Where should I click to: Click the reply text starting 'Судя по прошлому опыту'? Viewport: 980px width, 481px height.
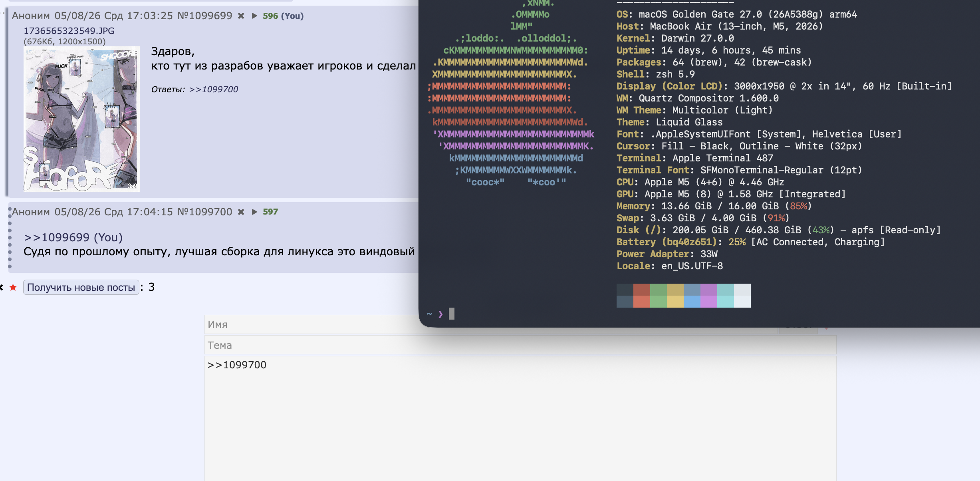point(219,252)
